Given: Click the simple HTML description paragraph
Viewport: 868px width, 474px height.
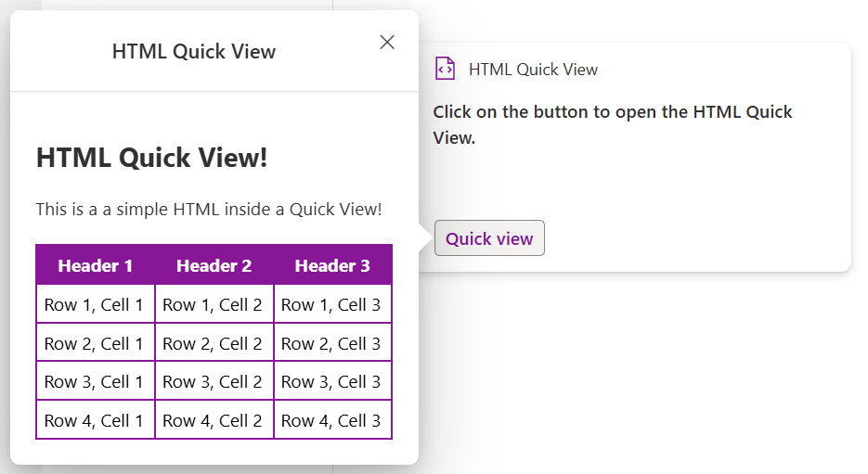Looking at the screenshot, I should tap(209, 209).
